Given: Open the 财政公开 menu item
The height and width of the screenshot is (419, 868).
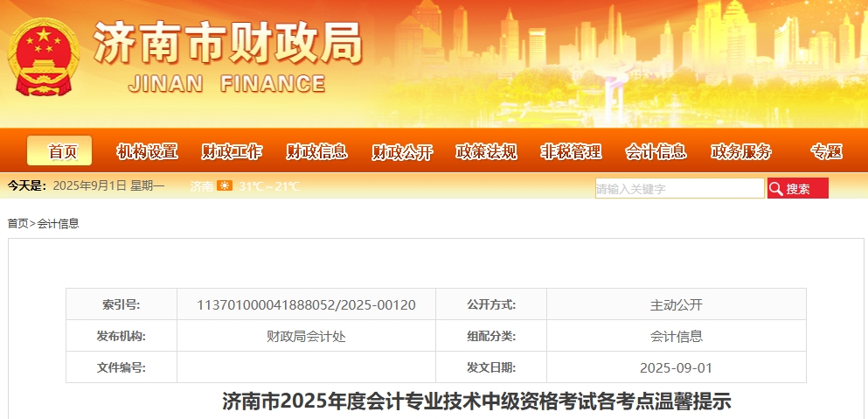Looking at the screenshot, I should 402,151.
